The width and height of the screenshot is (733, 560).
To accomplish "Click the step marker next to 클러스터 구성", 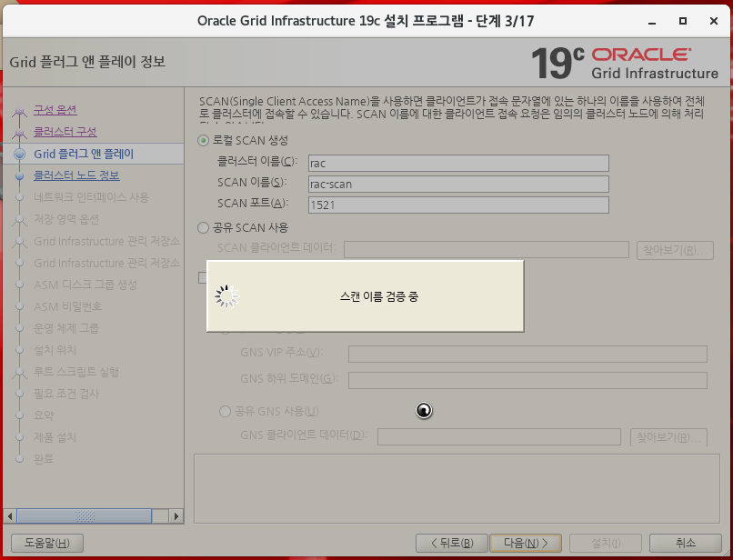I will (20, 133).
